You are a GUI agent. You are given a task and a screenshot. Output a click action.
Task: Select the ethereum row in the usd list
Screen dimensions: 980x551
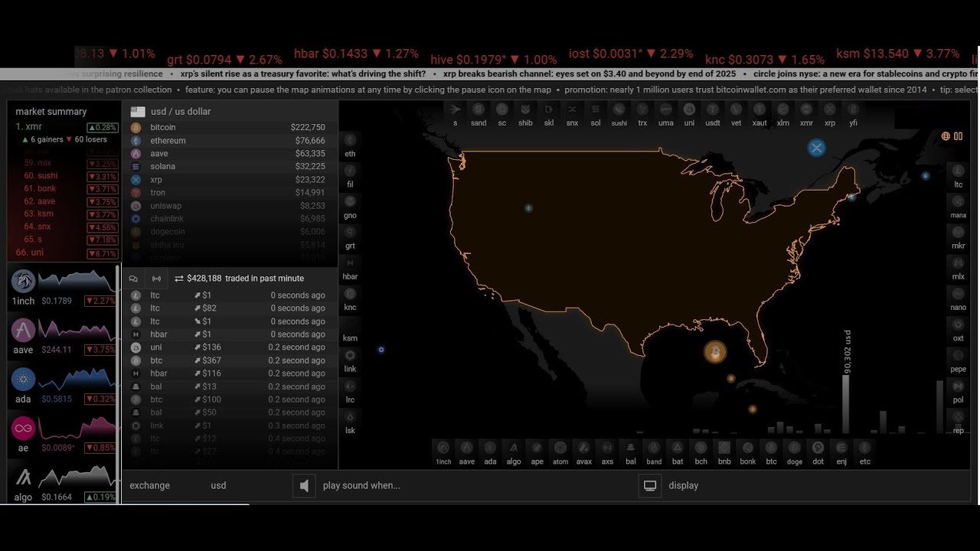228,141
